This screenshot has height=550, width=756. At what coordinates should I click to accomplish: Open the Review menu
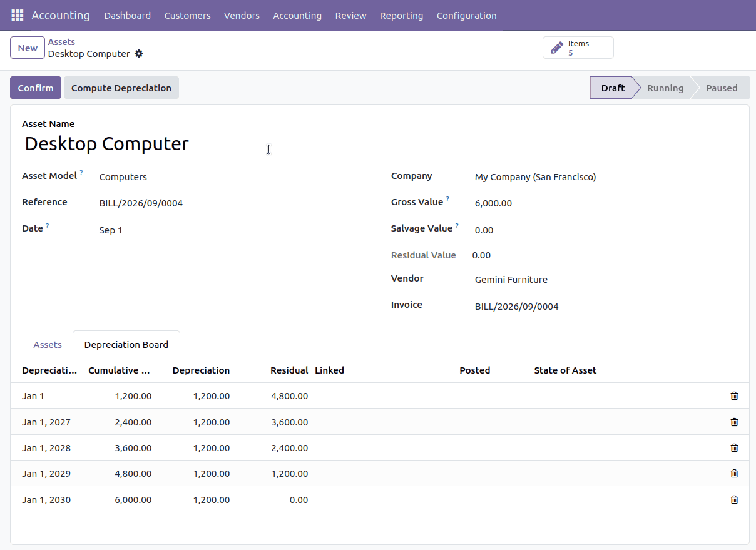tap(350, 16)
